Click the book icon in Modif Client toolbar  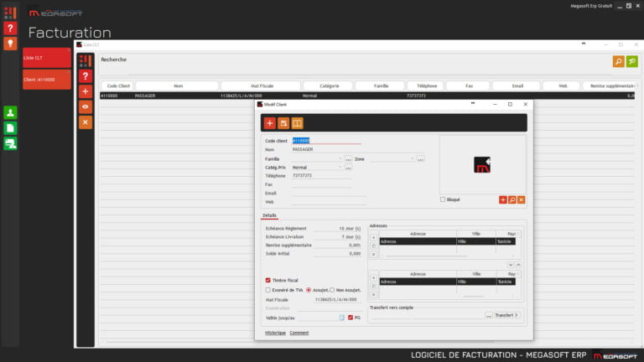(x=298, y=123)
